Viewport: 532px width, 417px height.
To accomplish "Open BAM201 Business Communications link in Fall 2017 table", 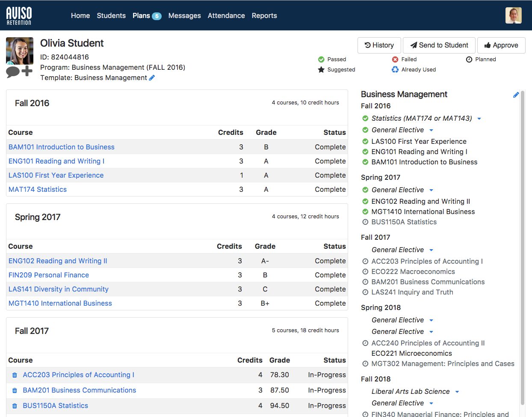I will coord(80,390).
